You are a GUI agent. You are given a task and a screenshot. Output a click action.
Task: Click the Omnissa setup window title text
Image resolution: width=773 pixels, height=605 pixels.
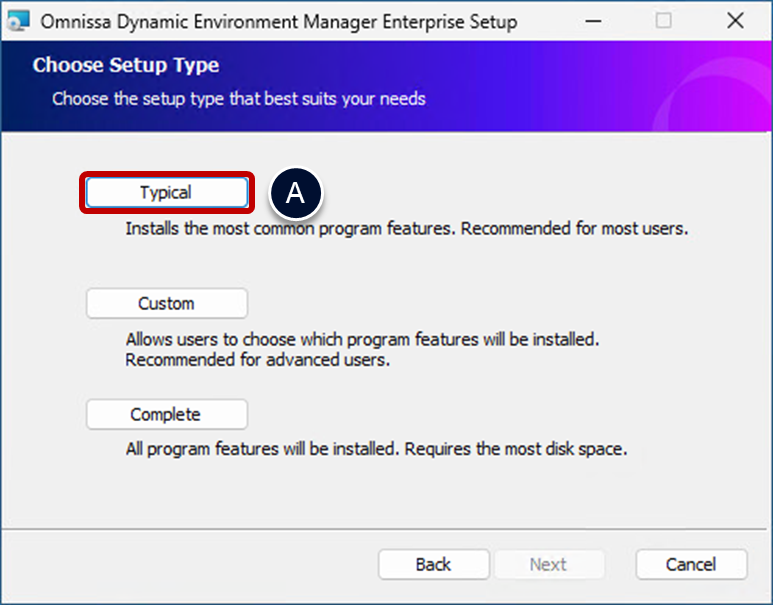(279, 21)
